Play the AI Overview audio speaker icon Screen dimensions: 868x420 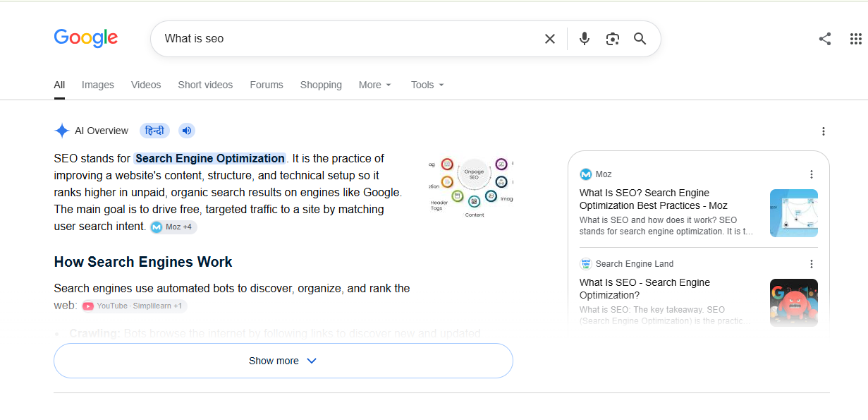click(186, 131)
